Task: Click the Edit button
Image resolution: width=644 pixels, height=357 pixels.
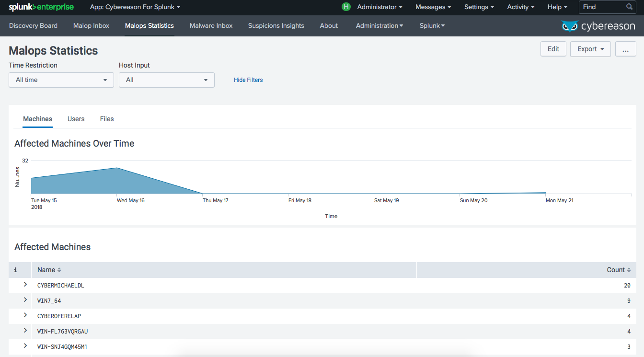Action: click(553, 49)
